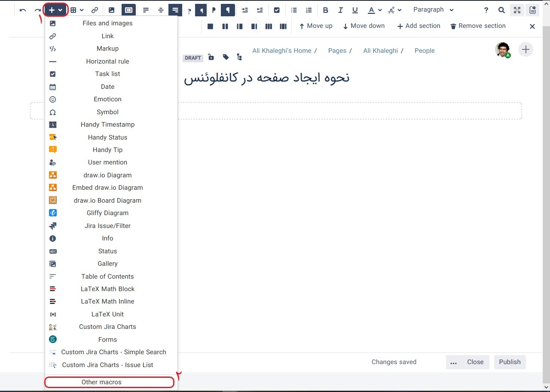Screen dimensions: 550x392
Task: Open page restrictions padlock icon
Action: tap(211, 57)
